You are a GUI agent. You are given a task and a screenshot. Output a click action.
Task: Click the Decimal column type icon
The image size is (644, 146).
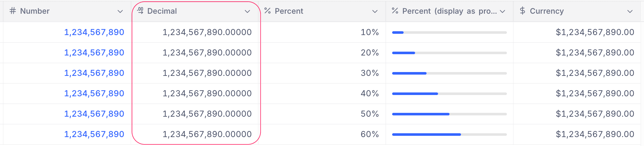140,11
